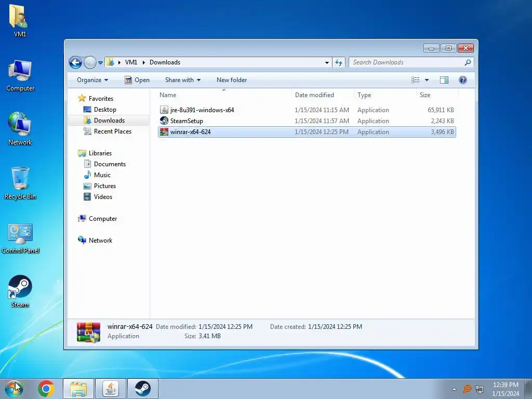
Task: Open the Share with menu
Action: click(182, 80)
